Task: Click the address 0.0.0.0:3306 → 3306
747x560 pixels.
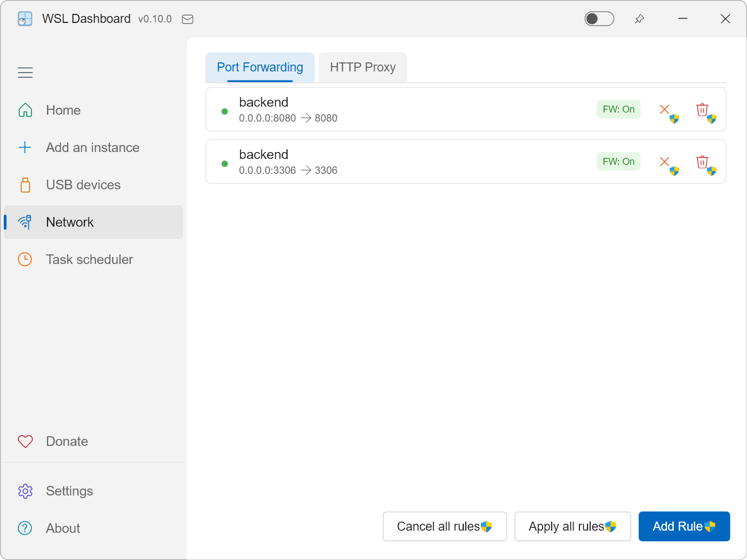Action: (288, 171)
